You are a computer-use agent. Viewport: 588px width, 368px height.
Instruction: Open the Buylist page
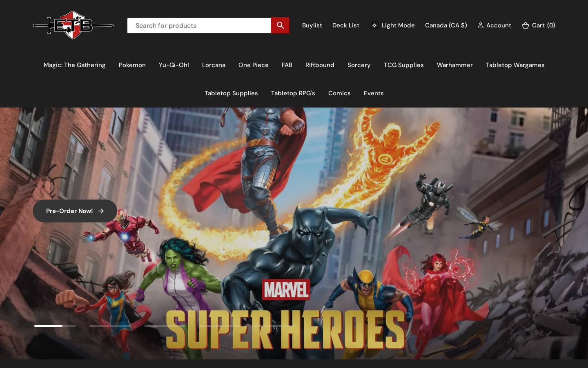312,25
